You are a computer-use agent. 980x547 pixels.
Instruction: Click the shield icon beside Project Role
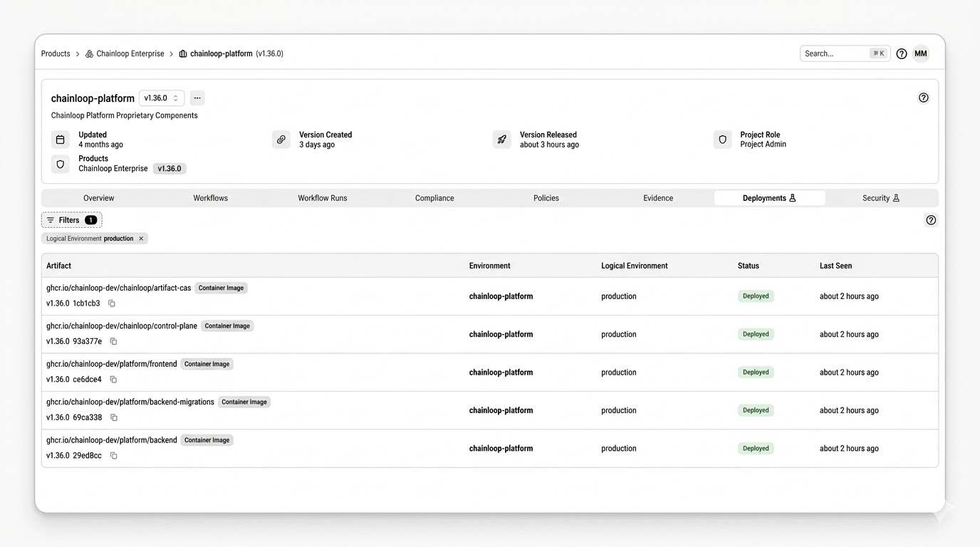[x=722, y=139]
